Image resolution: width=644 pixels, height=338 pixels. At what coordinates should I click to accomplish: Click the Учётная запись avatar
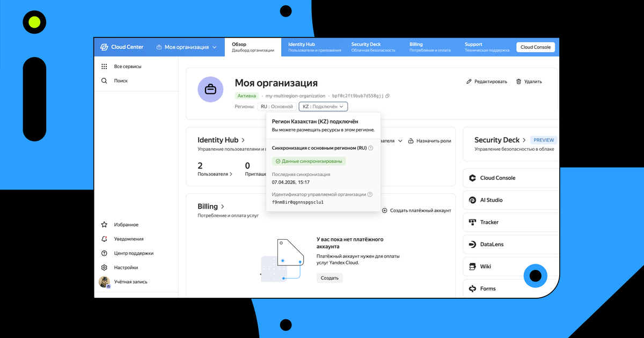[x=104, y=282]
